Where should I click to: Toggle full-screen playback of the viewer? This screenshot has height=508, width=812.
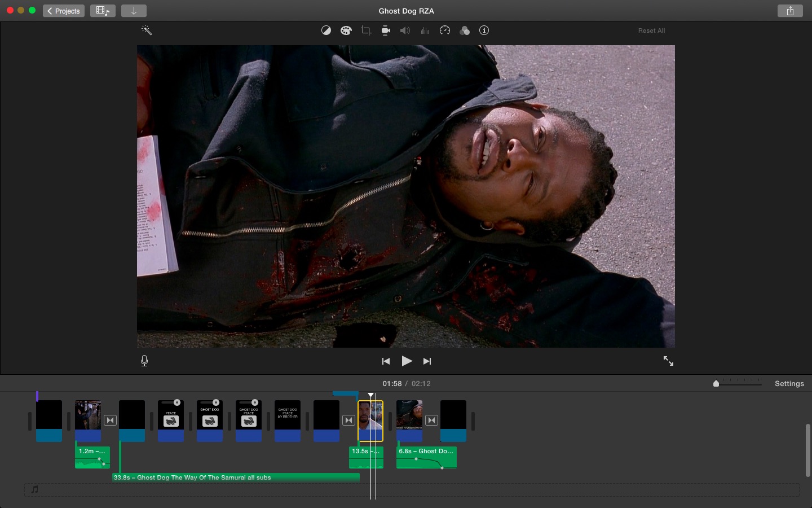point(668,361)
